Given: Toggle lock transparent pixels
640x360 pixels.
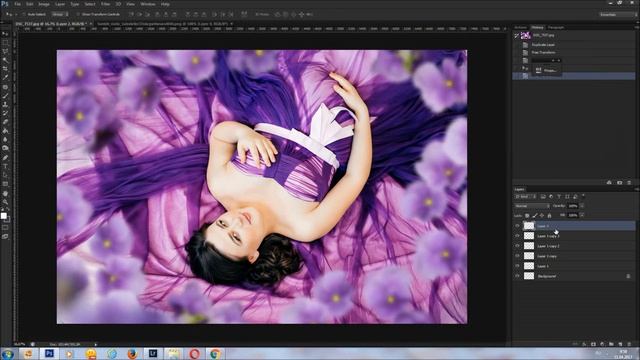Looking at the screenshot, I should point(527,215).
